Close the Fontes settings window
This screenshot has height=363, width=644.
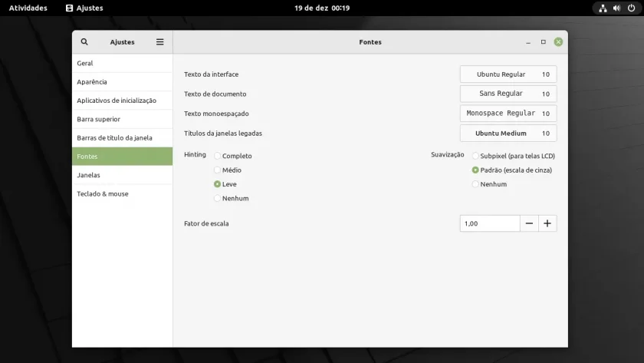tap(558, 42)
